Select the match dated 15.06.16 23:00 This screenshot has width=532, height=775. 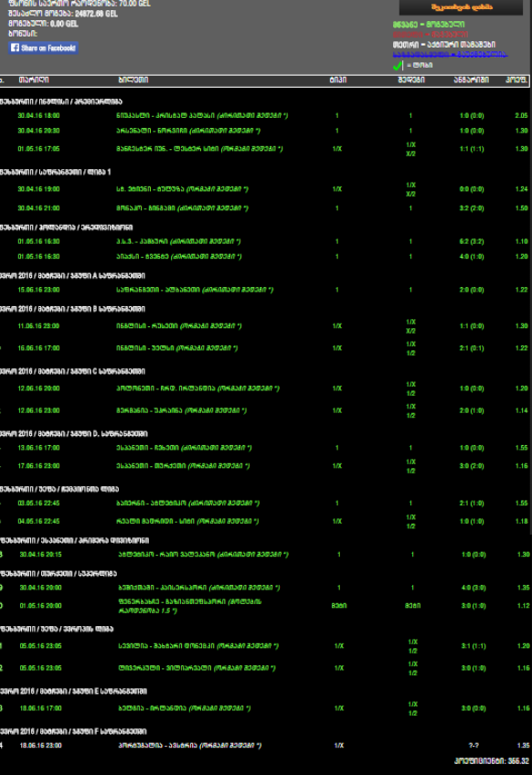(266, 290)
